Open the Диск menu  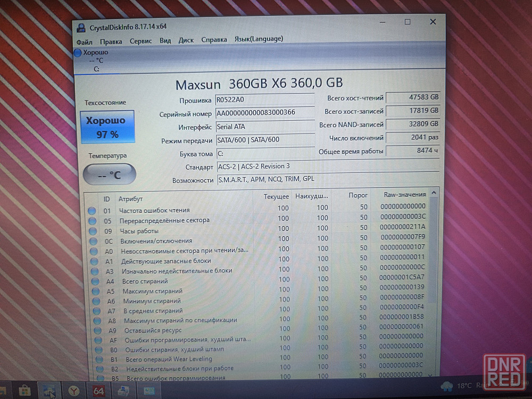(x=186, y=40)
